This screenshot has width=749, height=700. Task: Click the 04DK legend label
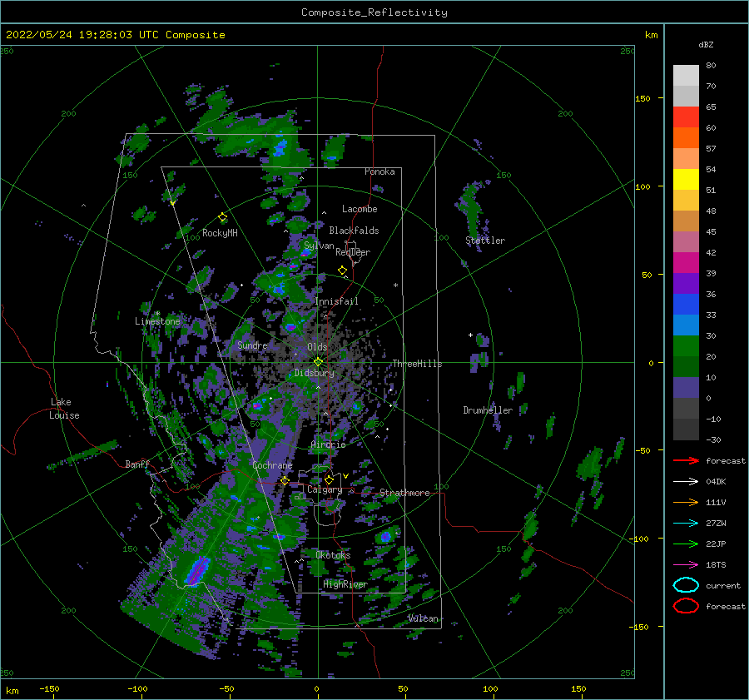point(716,482)
